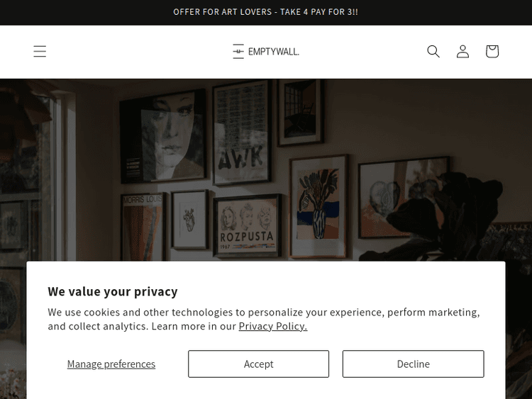Click the flower vase print

point(318,206)
